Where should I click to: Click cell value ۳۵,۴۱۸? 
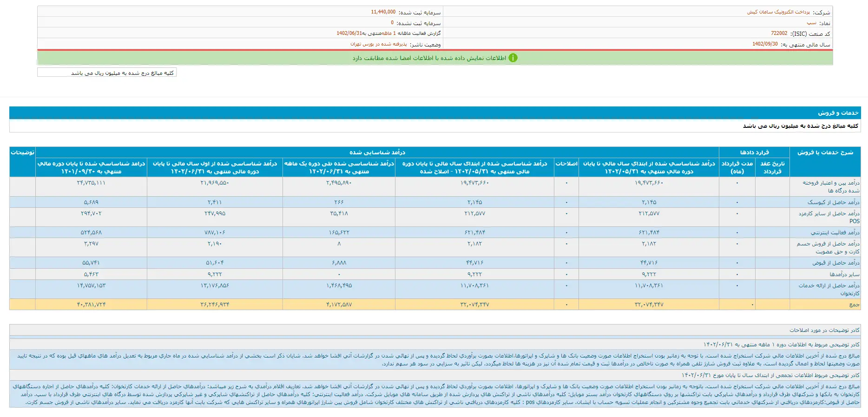click(x=339, y=213)
